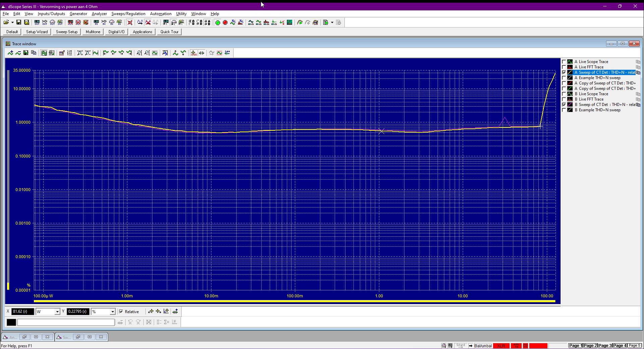This screenshot has height=349, width=644.
Task: Enable the A Example THD+N sweep checkbox
Action: point(564,78)
